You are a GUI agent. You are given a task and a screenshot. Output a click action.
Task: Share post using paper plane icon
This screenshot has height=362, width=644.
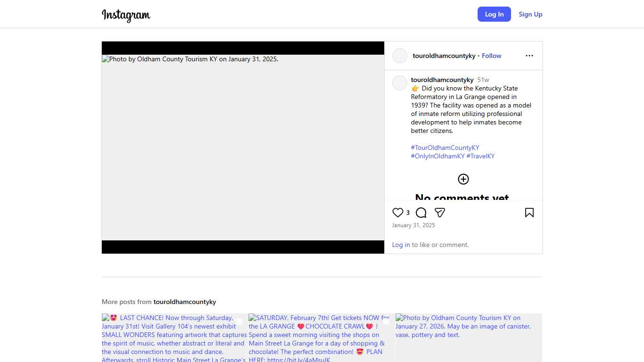pos(440,213)
